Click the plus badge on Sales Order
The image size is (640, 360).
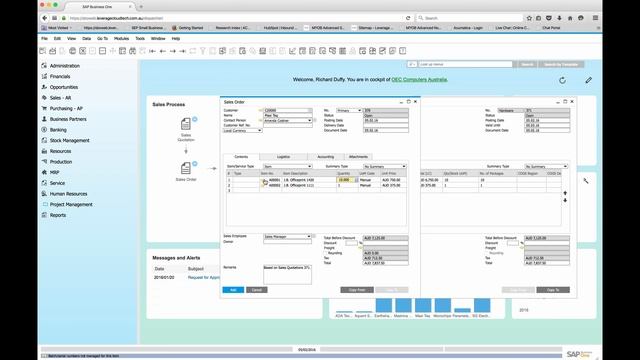click(x=195, y=164)
